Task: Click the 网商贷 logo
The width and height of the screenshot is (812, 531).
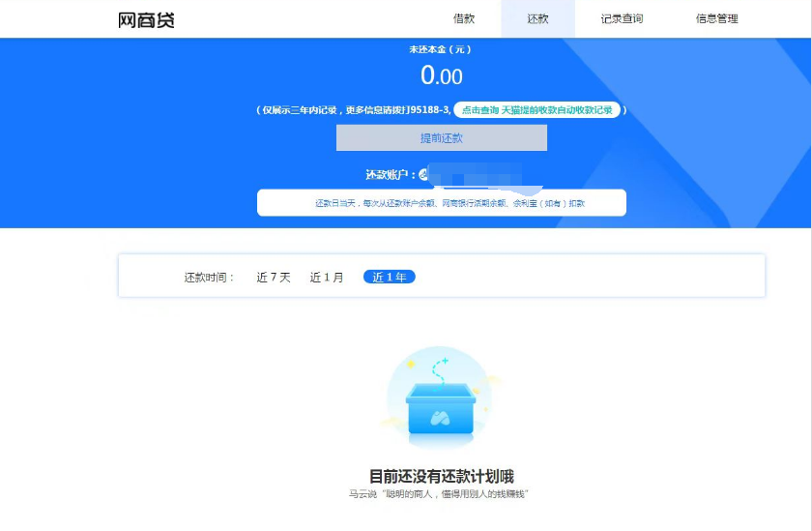Action: 147,20
